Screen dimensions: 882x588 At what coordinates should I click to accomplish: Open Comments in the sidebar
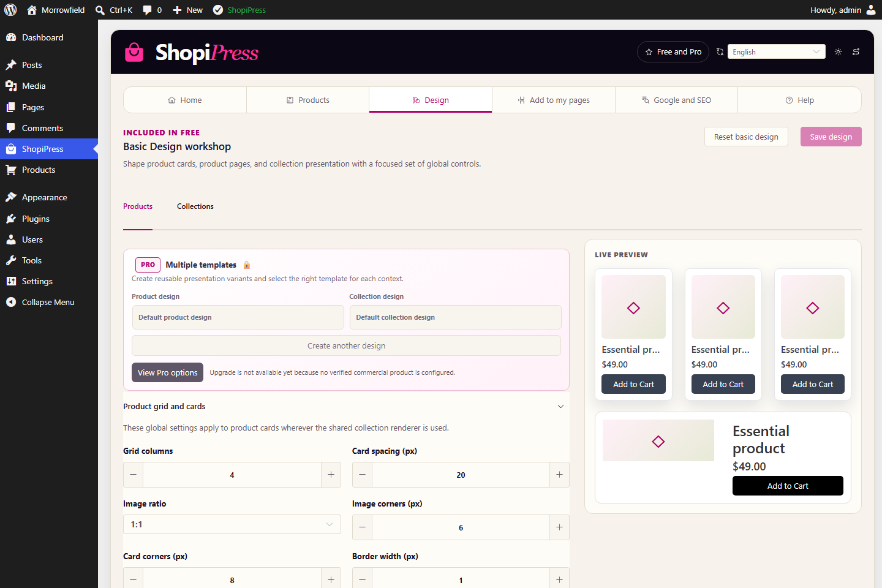[49, 128]
